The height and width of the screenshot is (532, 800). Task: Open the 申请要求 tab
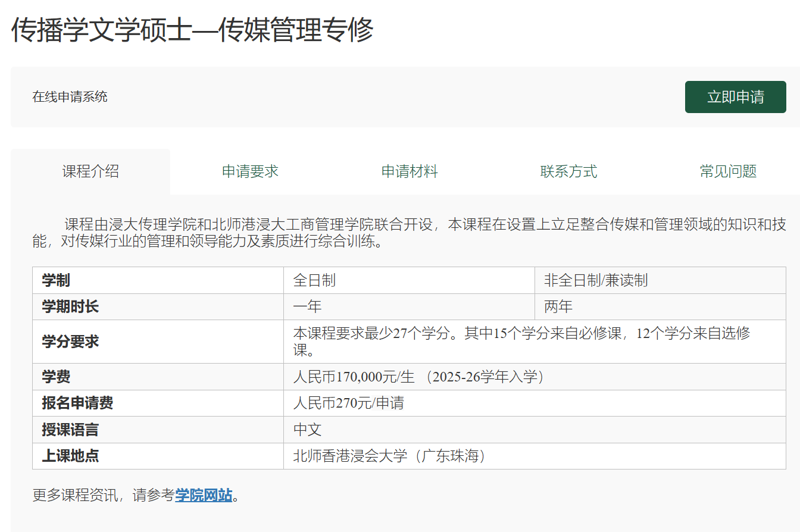[250, 171]
